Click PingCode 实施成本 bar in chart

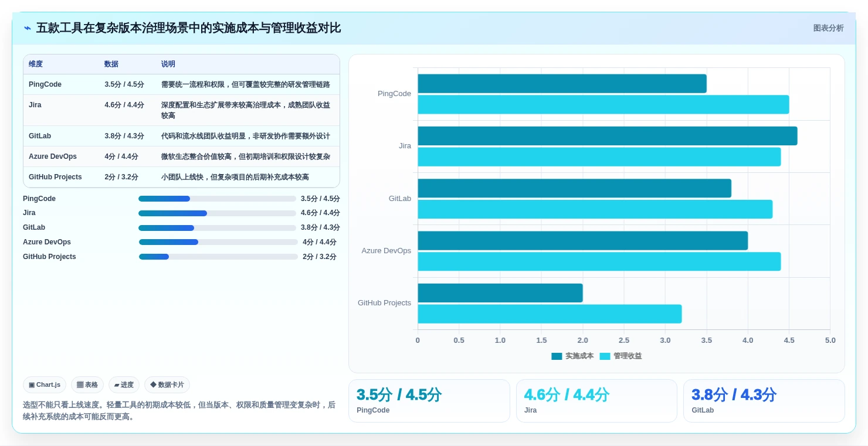[562, 83]
